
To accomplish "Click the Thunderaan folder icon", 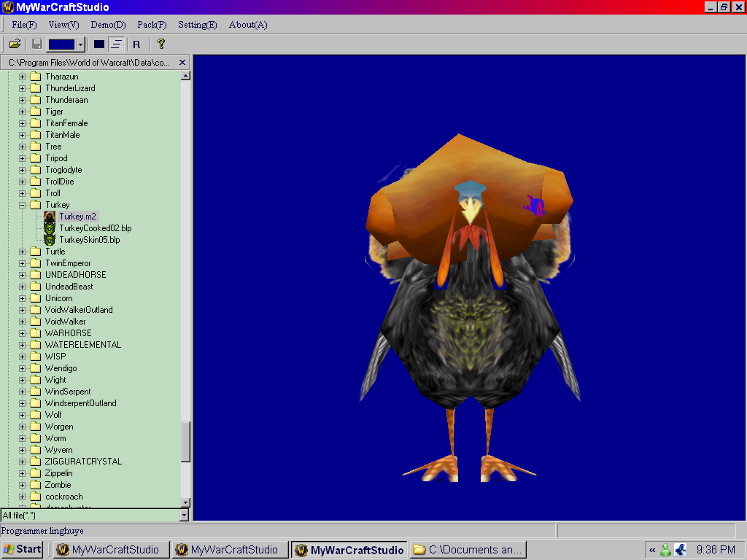I will [35, 100].
